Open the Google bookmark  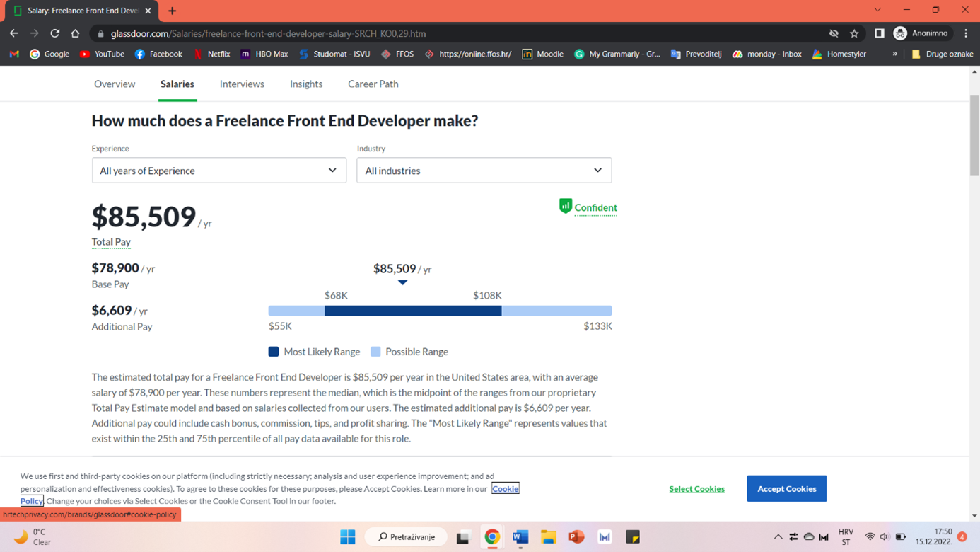point(49,54)
